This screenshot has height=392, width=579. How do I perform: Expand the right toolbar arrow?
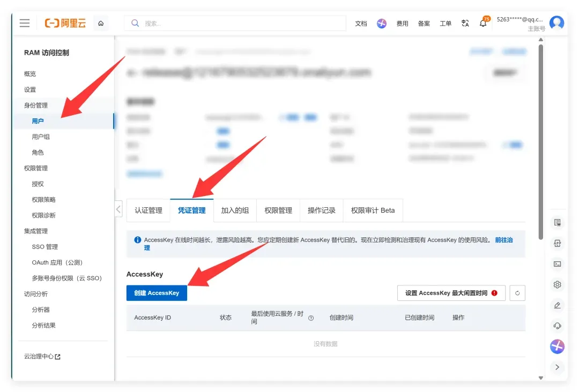click(x=558, y=367)
